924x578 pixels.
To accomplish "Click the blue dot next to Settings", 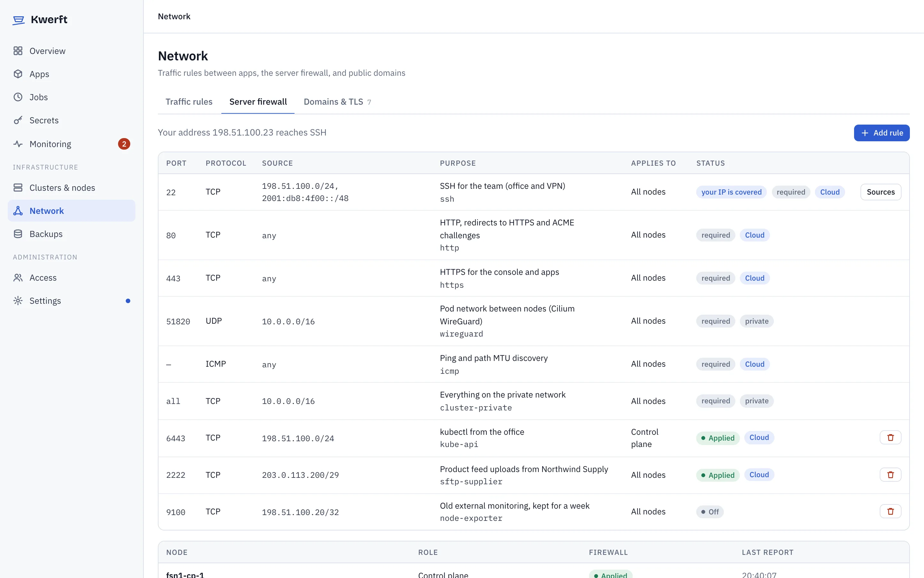I will point(128,301).
